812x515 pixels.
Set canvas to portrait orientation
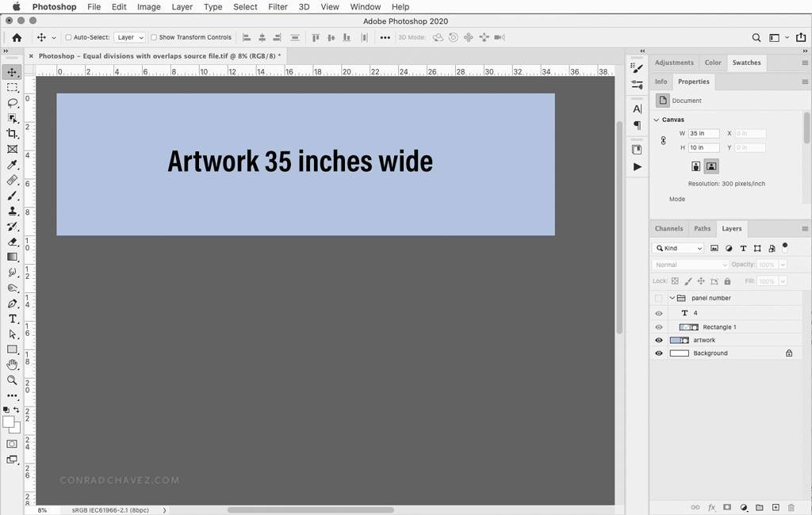[696, 166]
